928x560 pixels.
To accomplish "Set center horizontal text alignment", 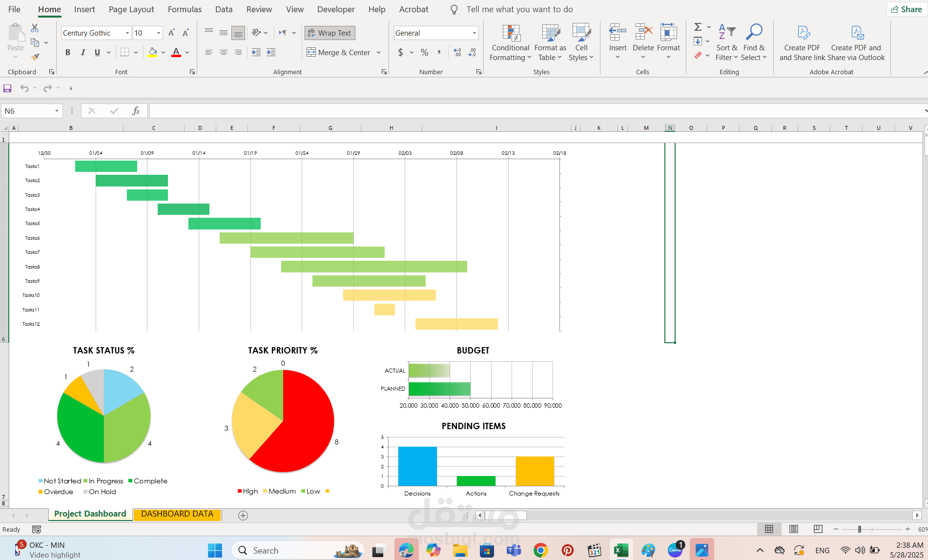I will point(223,52).
